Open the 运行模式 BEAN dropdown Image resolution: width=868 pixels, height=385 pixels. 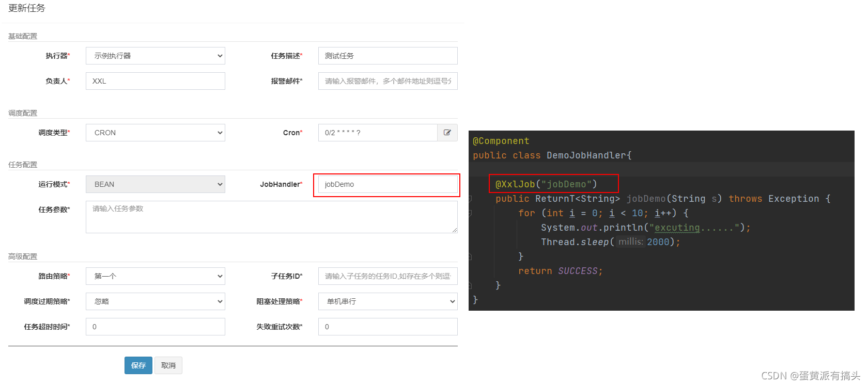tap(156, 184)
